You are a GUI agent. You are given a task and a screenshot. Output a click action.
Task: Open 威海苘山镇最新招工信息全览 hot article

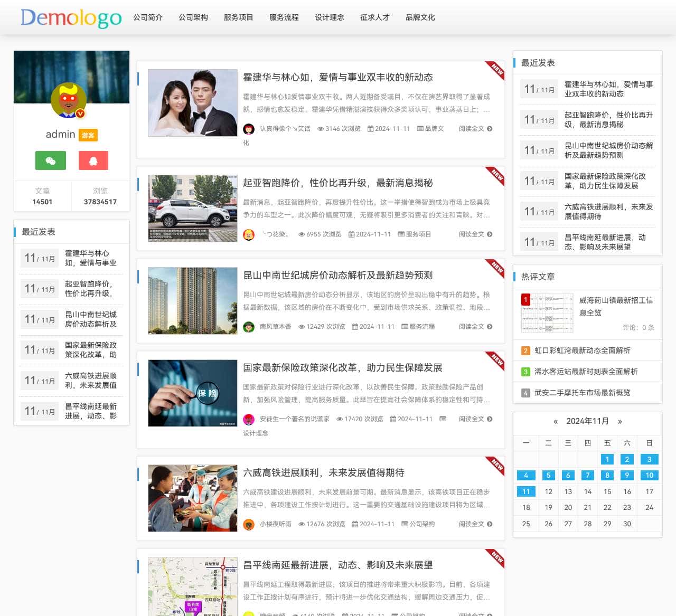616,307
